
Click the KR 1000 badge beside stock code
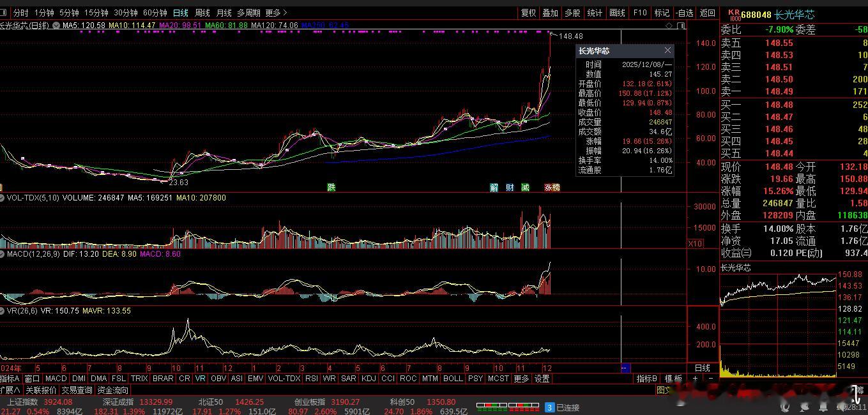[x=734, y=14]
